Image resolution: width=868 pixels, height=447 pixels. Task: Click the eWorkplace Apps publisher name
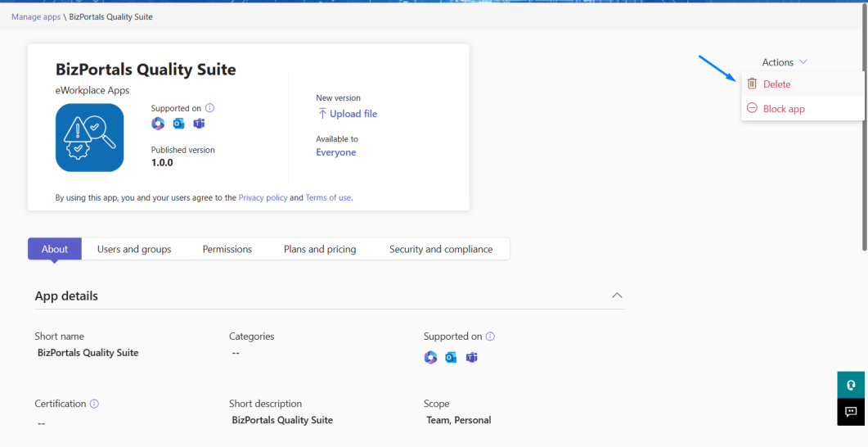click(x=92, y=90)
